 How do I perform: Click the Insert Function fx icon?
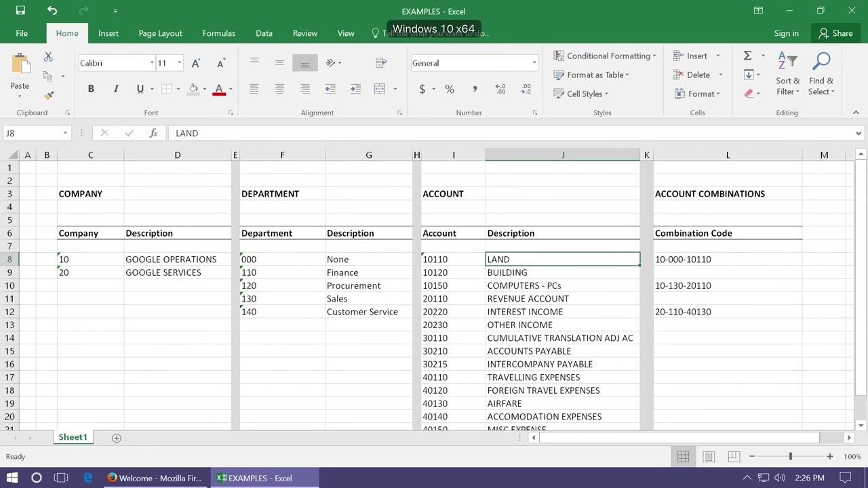[153, 134]
